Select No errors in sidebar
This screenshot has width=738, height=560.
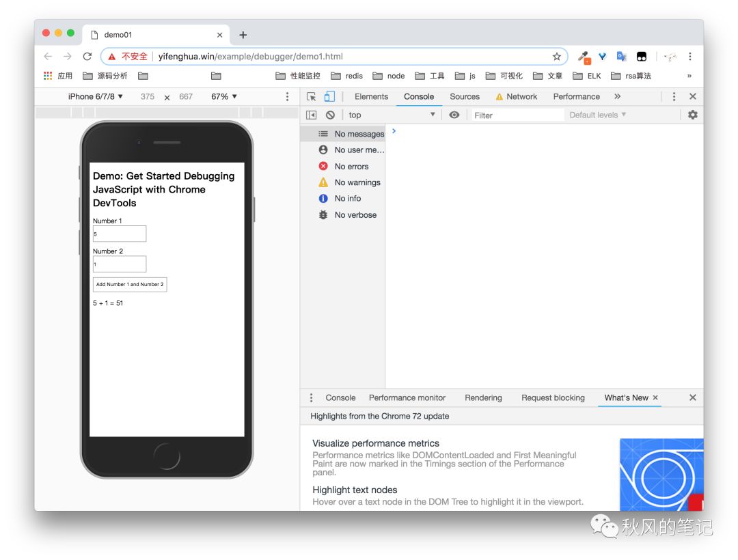(344, 167)
